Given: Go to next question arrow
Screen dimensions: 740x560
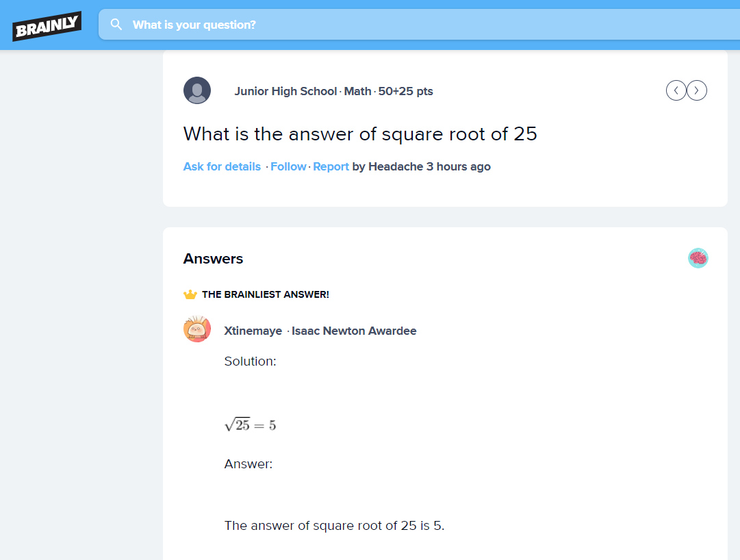Looking at the screenshot, I should pos(697,90).
